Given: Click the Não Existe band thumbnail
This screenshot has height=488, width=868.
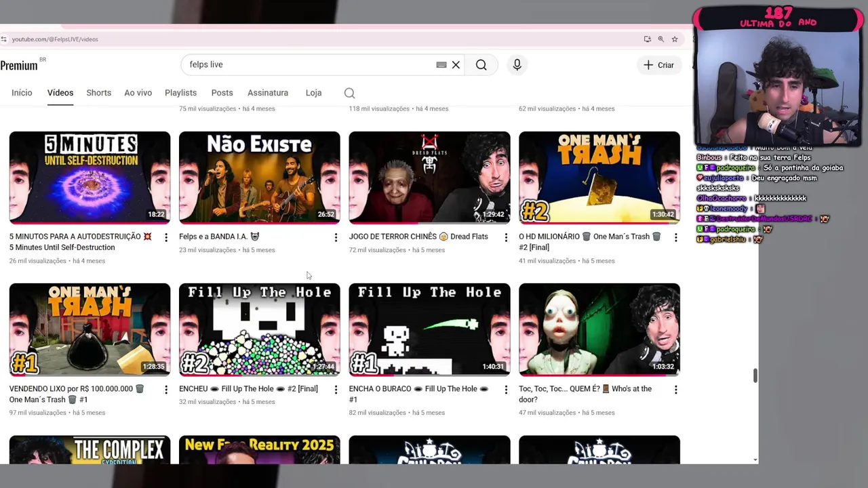Looking at the screenshot, I should [260, 177].
